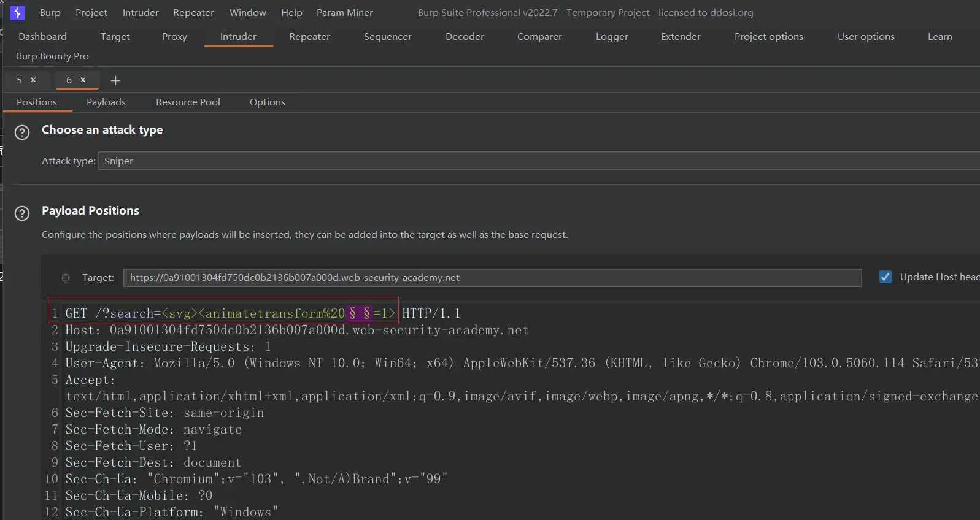Click the target crosshair icon beside Target
The height and width of the screenshot is (520, 980).
pos(66,278)
